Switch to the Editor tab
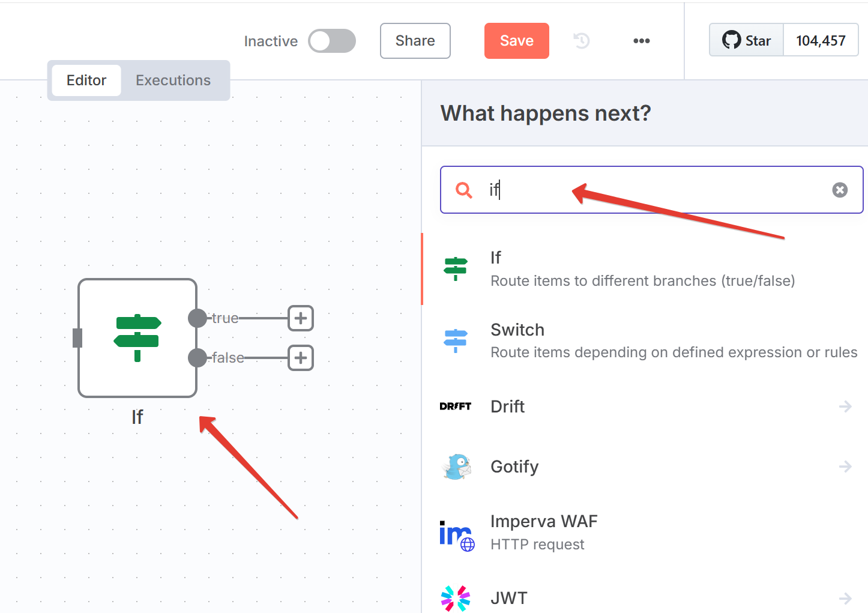Screen dimensions: 868x613 coord(86,80)
